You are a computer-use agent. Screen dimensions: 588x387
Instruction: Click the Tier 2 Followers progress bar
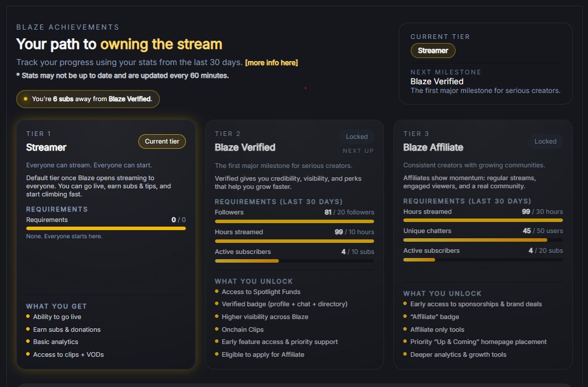pyautogui.click(x=295, y=221)
